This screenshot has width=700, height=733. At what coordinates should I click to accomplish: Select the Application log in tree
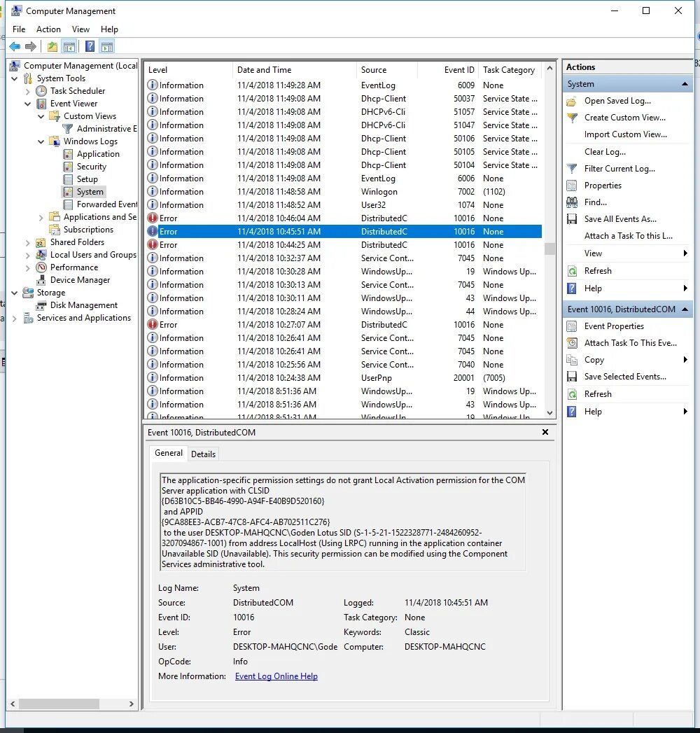click(98, 154)
